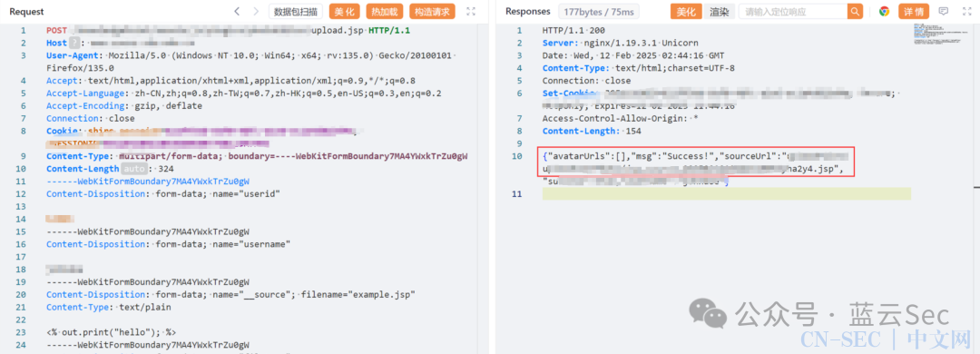Image resolution: width=980 pixels, height=354 pixels.
Task: Click the User-Agent header line in request
Action: click(x=251, y=62)
